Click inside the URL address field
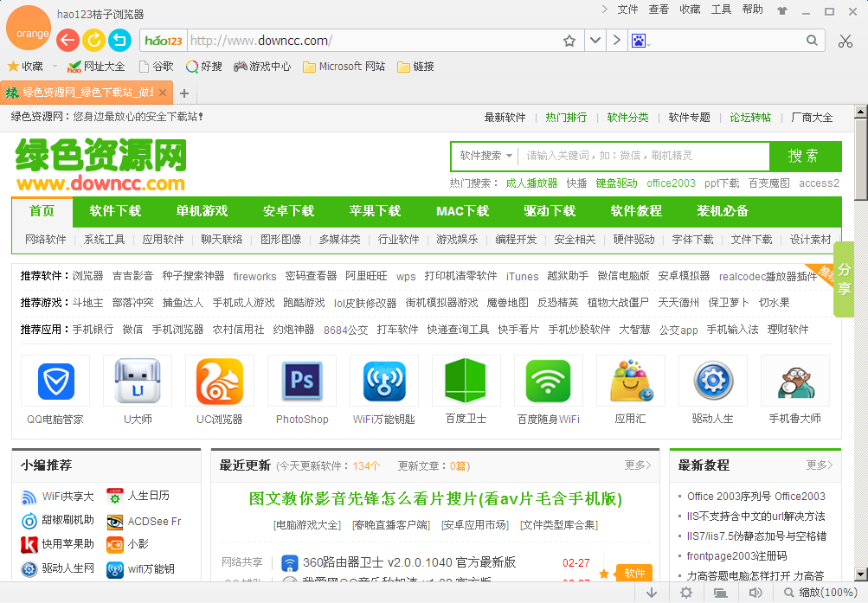868x603 pixels. point(346,40)
